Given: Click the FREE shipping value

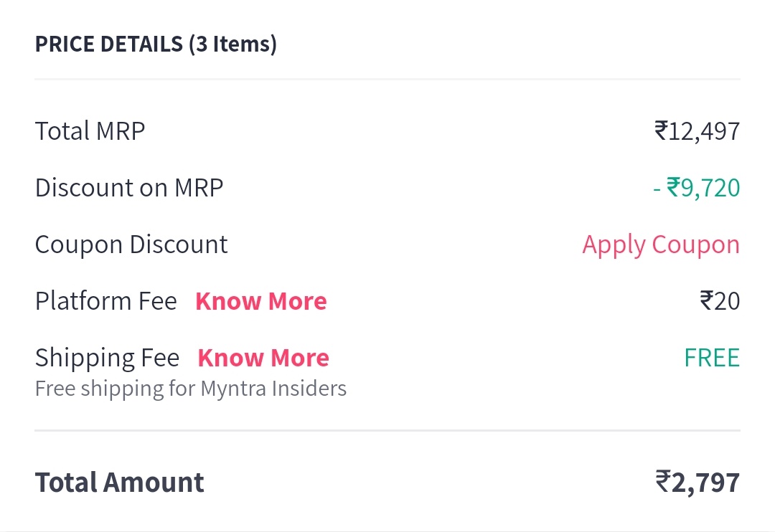Looking at the screenshot, I should click(x=712, y=358).
